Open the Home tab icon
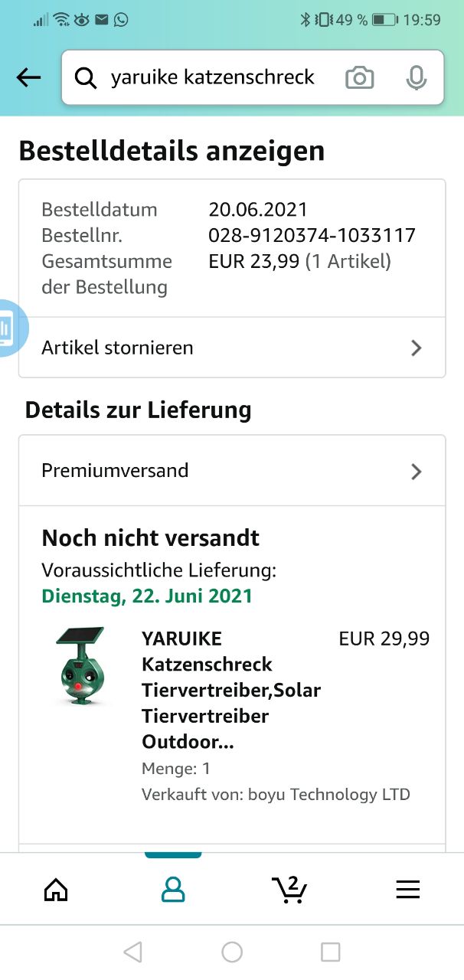 pos(56,889)
